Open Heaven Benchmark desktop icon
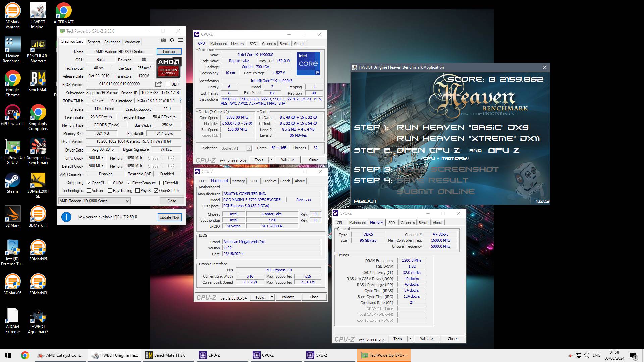The image size is (644, 362). (12, 50)
